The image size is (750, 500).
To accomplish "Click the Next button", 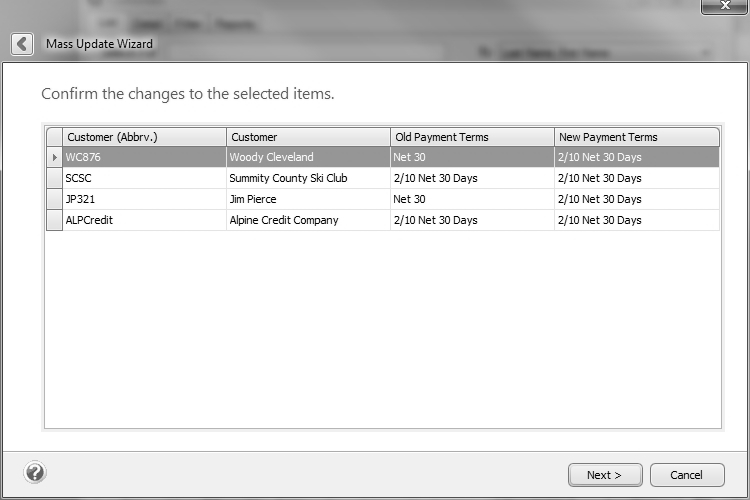I will 605,475.
